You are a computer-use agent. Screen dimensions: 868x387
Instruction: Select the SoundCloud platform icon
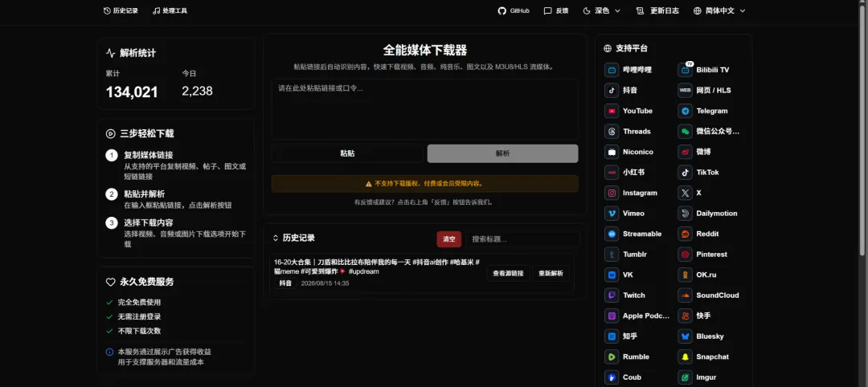click(x=686, y=295)
